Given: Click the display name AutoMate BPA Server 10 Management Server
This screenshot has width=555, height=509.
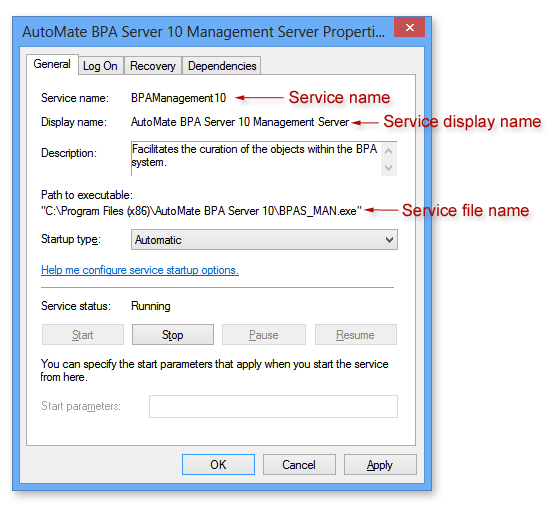Looking at the screenshot, I should point(240,122).
